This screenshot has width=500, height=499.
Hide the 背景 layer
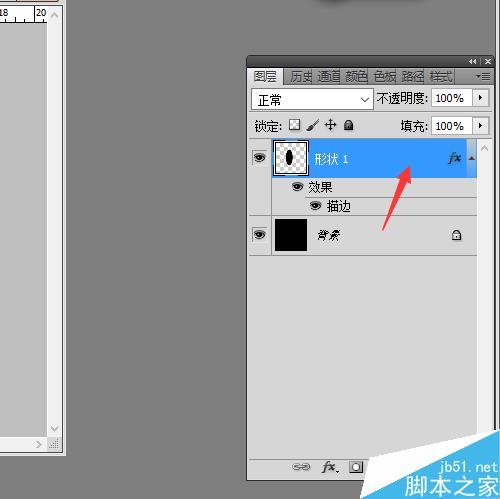coord(260,235)
